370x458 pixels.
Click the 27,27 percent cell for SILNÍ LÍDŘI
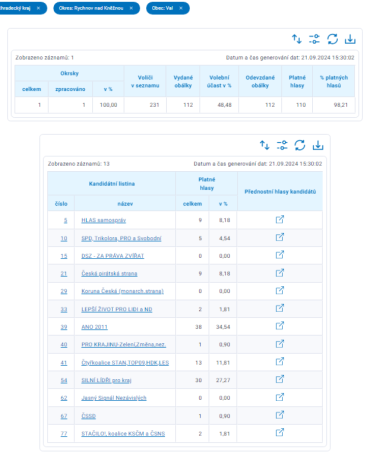(223, 380)
